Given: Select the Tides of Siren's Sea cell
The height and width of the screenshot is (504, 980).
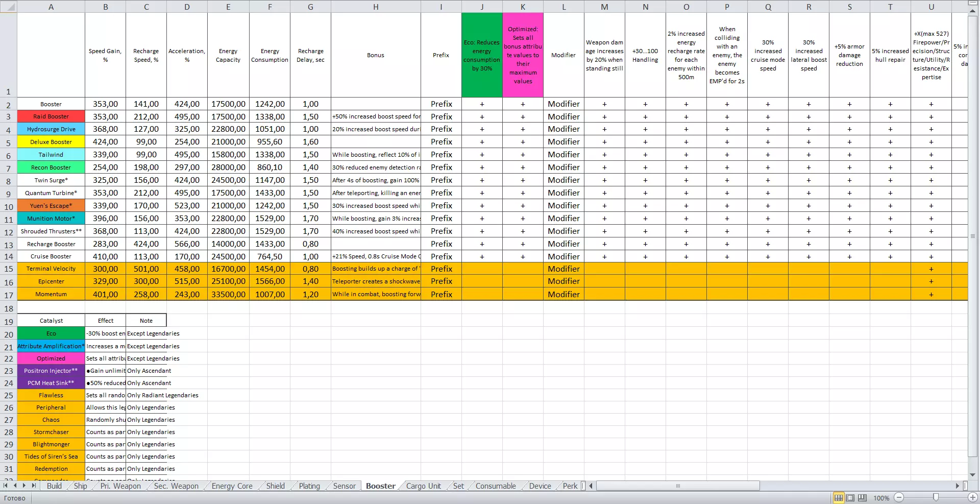Looking at the screenshot, I should click(x=51, y=457).
